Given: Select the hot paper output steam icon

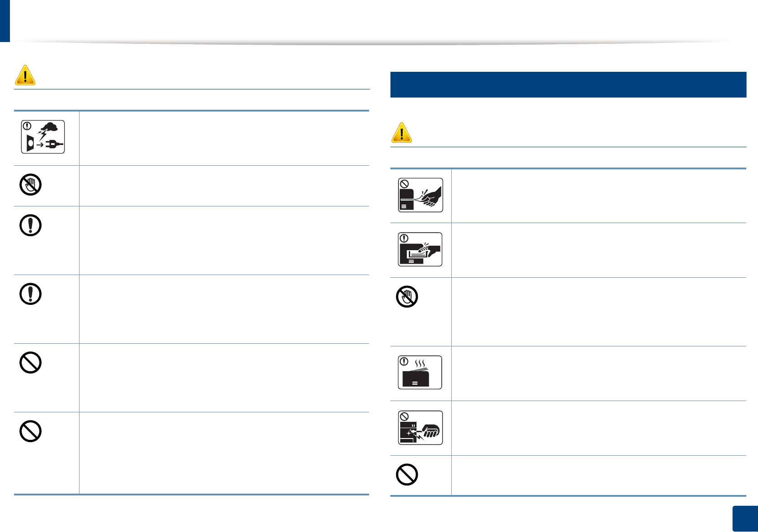Looking at the screenshot, I should (420, 373).
